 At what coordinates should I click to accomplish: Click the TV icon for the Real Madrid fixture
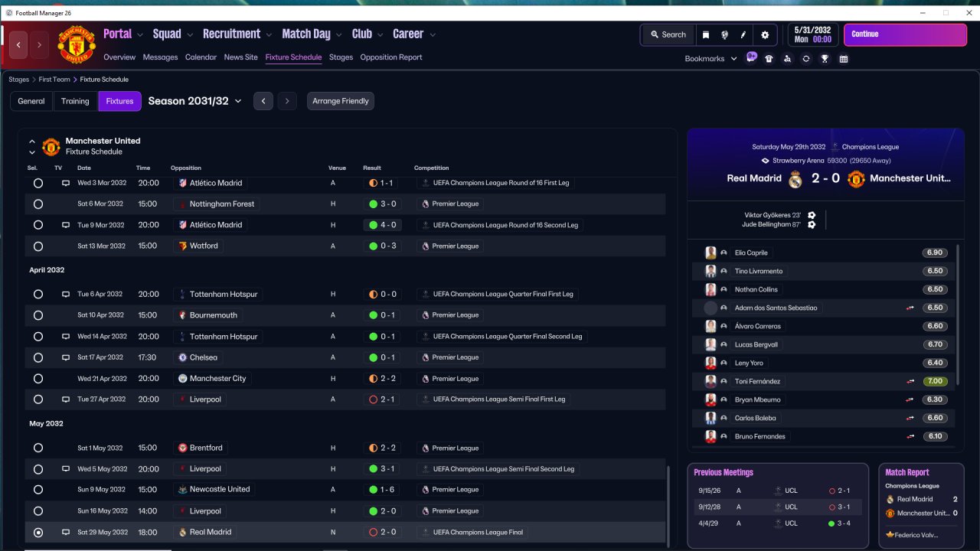66,532
